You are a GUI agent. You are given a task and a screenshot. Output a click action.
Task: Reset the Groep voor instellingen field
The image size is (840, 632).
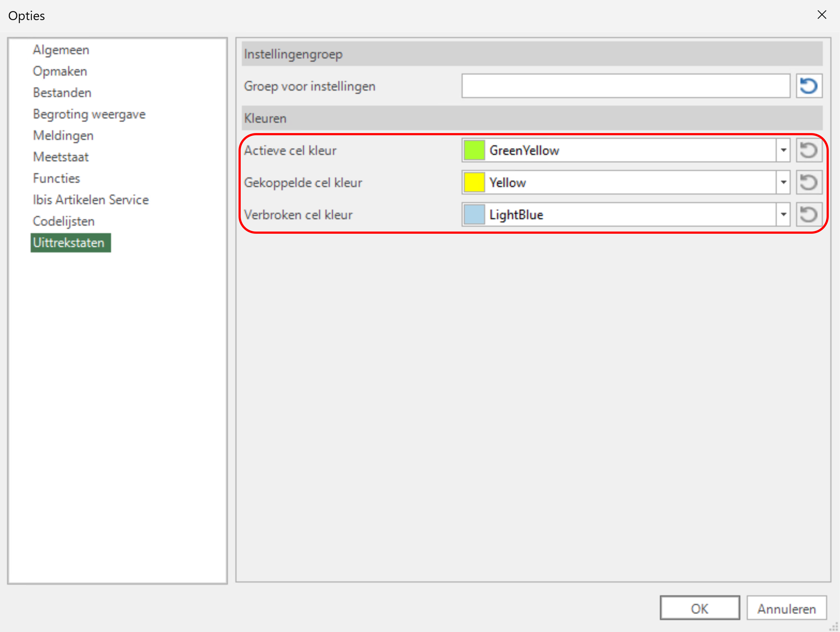tap(809, 86)
